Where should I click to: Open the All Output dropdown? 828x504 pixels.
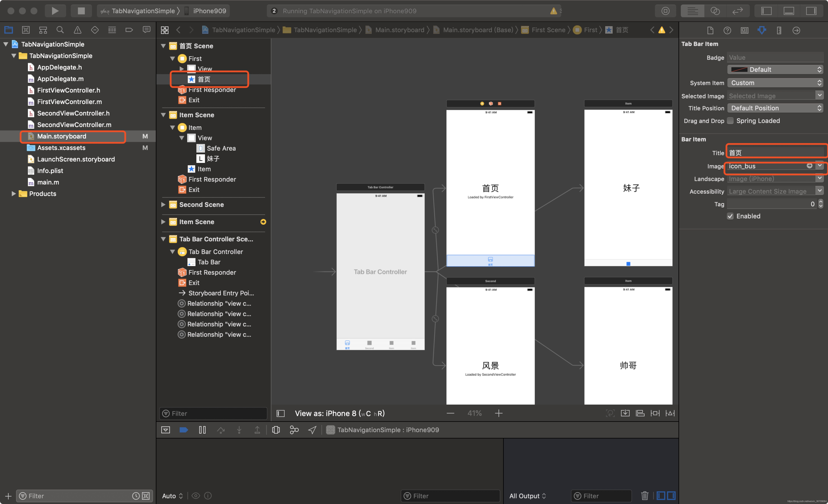(x=528, y=496)
